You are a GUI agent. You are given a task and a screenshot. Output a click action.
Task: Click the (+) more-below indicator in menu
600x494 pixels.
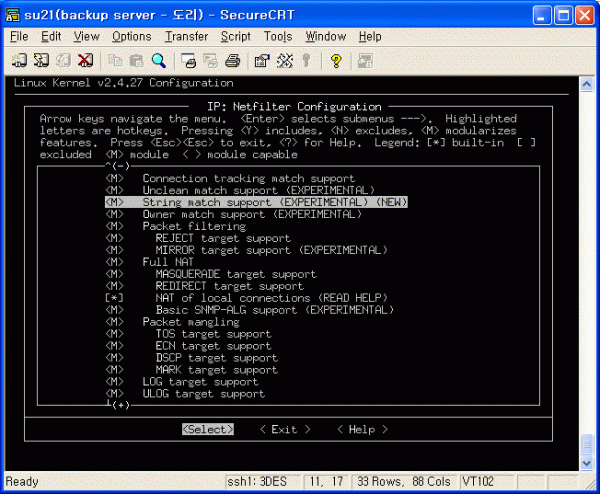point(119,405)
